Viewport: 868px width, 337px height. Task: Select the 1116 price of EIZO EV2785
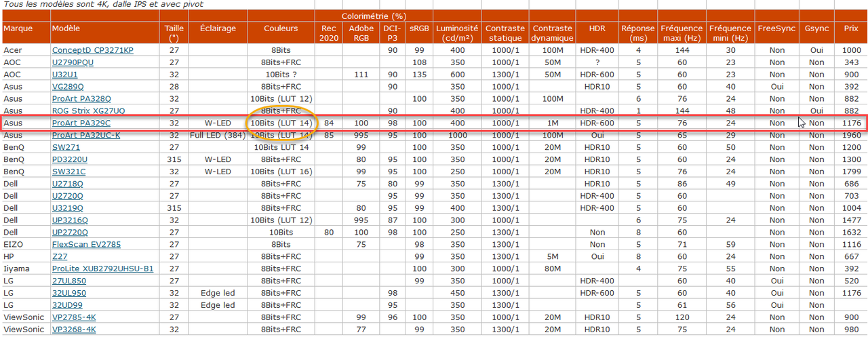tap(851, 245)
